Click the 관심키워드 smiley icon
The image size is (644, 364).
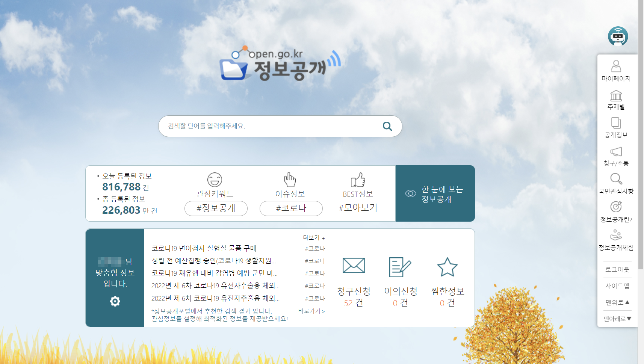215,180
